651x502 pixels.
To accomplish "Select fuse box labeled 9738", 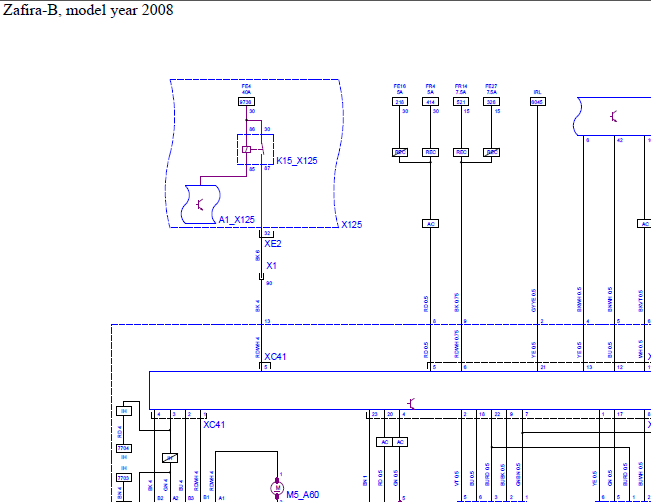I will 246,102.
